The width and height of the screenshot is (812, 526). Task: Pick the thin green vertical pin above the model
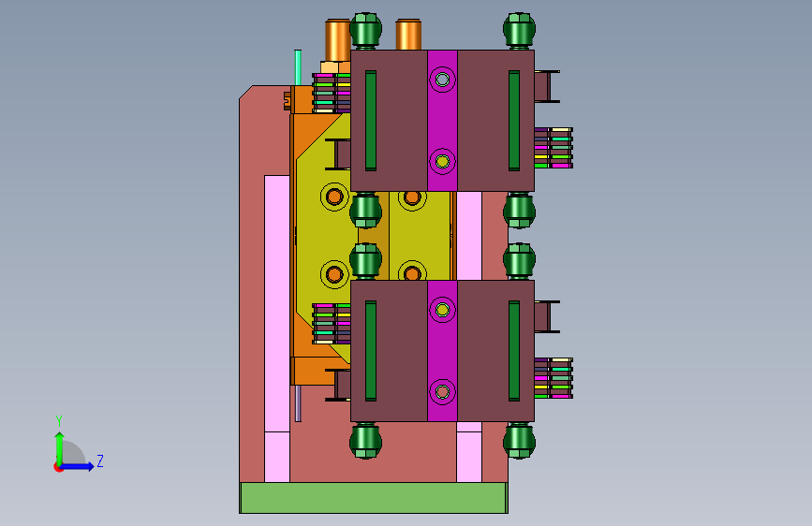[298, 67]
